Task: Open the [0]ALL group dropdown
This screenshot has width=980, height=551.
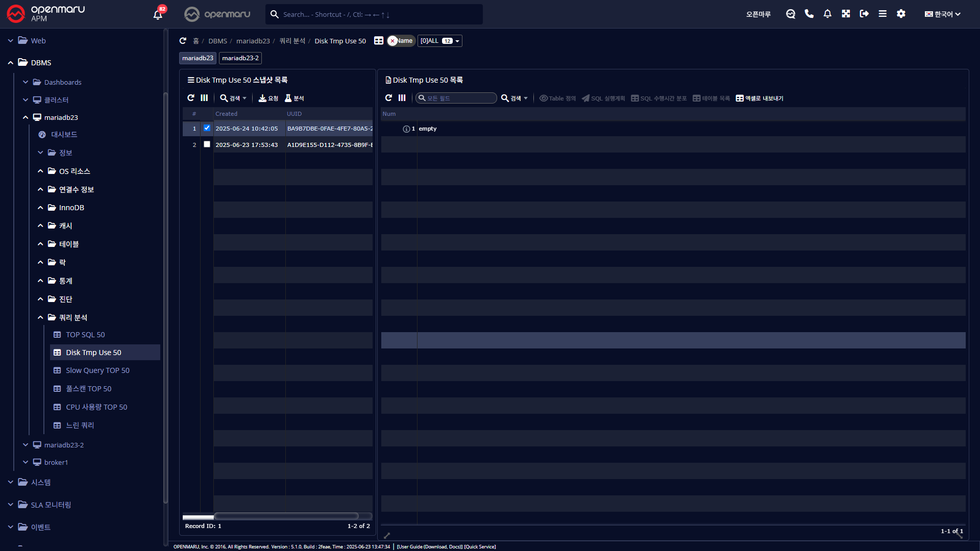Action: click(440, 41)
